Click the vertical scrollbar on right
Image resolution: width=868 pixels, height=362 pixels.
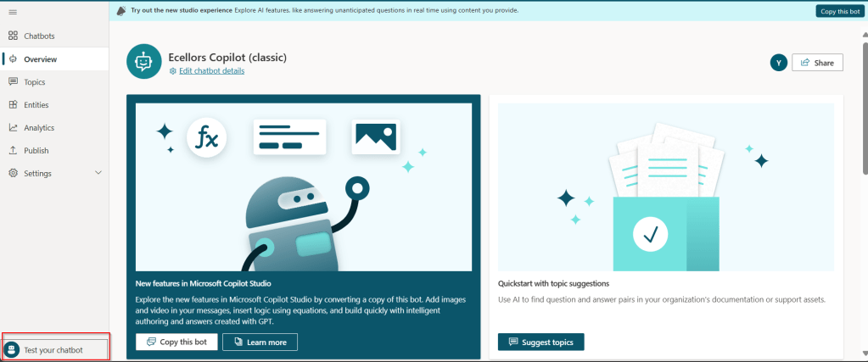point(863,170)
